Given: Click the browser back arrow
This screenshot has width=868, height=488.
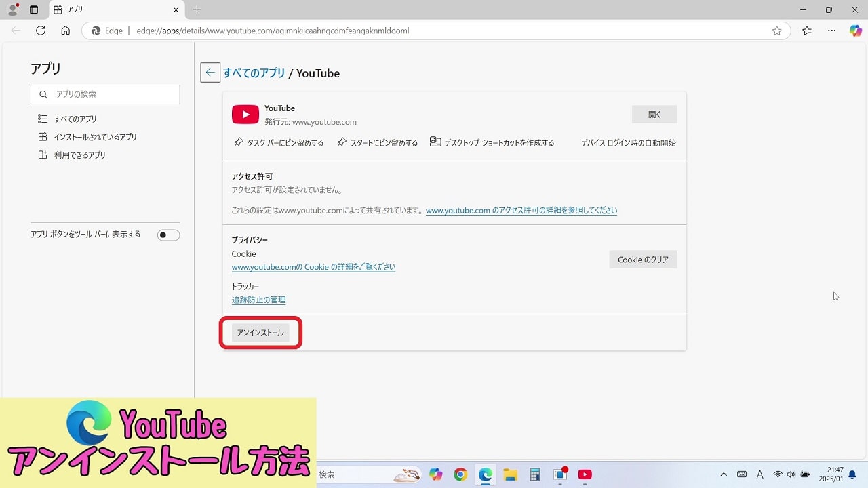Looking at the screenshot, I should [x=16, y=30].
